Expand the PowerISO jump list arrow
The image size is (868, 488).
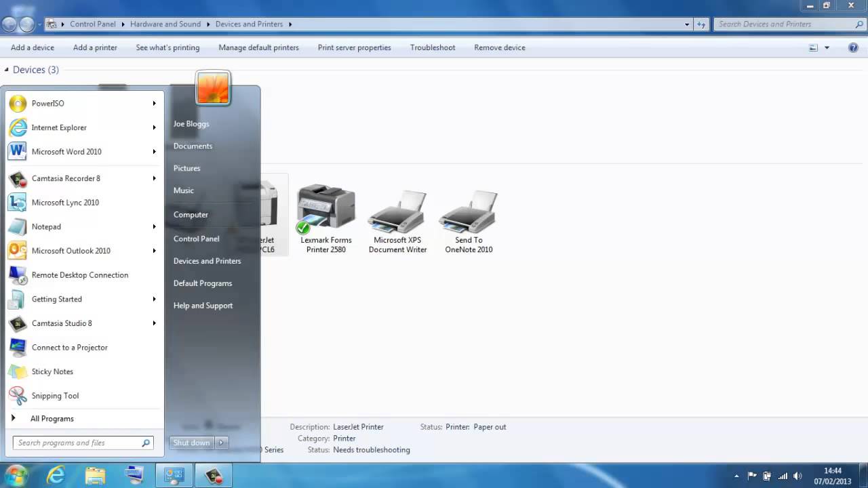[x=155, y=104]
